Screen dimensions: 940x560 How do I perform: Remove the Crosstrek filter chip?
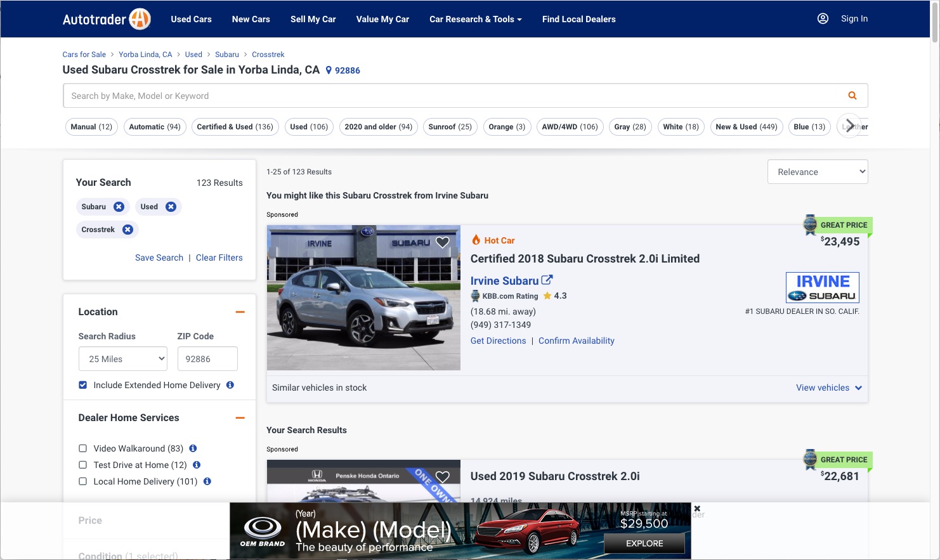click(x=127, y=230)
